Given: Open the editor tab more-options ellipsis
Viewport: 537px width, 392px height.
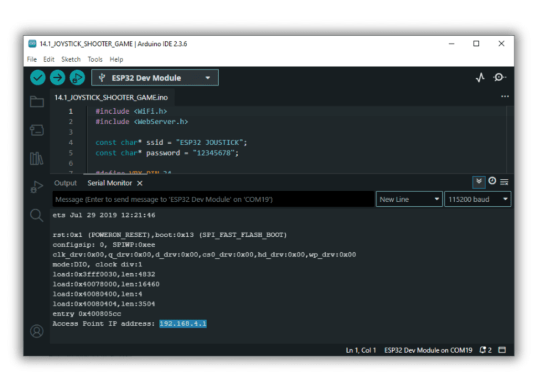Looking at the screenshot, I should coord(505,96).
